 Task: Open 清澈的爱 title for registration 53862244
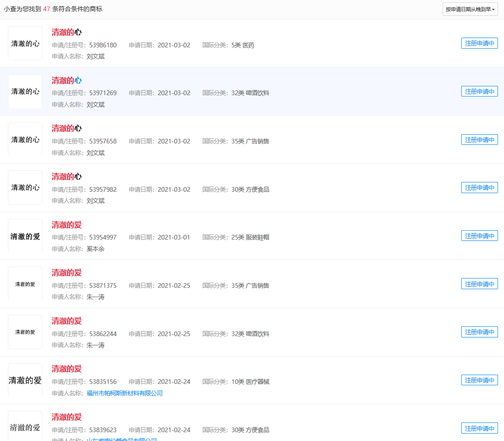(x=66, y=321)
